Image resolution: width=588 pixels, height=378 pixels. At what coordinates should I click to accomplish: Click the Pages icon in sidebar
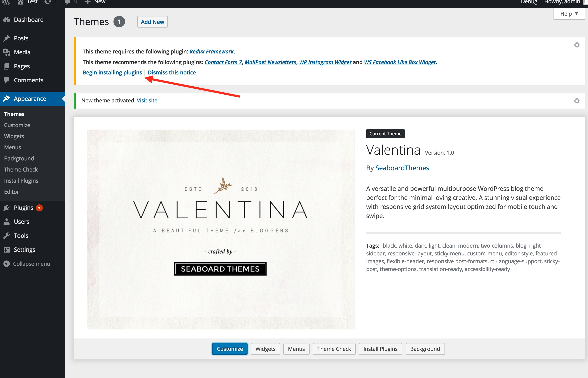7,66
